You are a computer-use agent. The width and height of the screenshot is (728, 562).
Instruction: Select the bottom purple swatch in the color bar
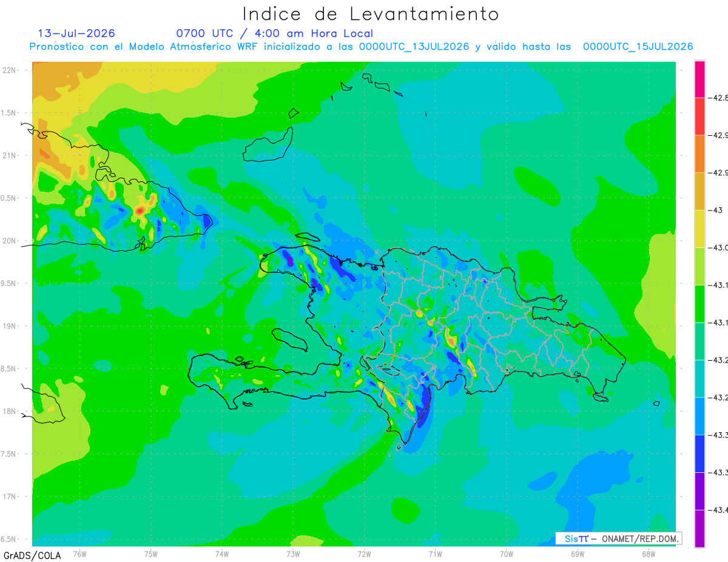coord(699,528)
